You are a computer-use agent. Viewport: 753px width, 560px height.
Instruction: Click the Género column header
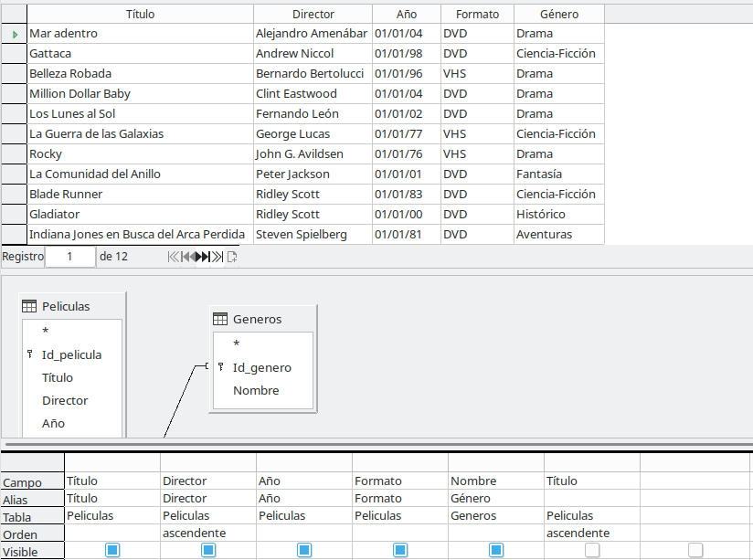(x=558, y=14)
